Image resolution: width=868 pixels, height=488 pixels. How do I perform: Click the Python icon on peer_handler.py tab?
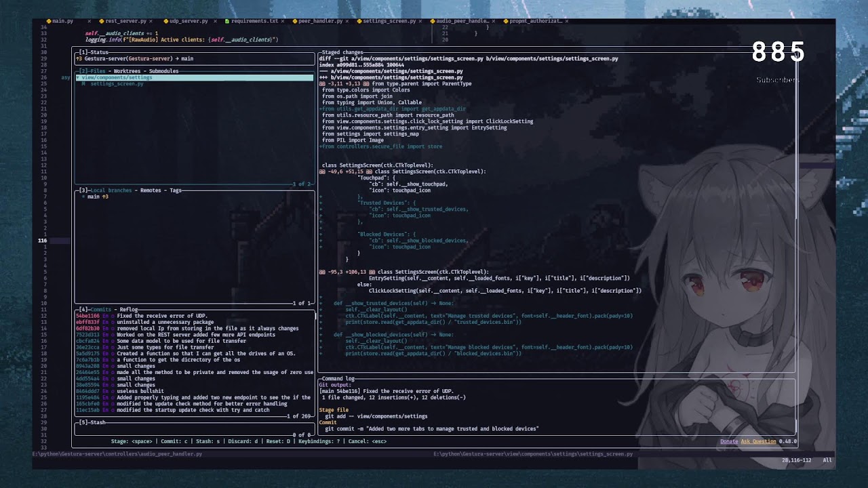(x=294, y=21)
